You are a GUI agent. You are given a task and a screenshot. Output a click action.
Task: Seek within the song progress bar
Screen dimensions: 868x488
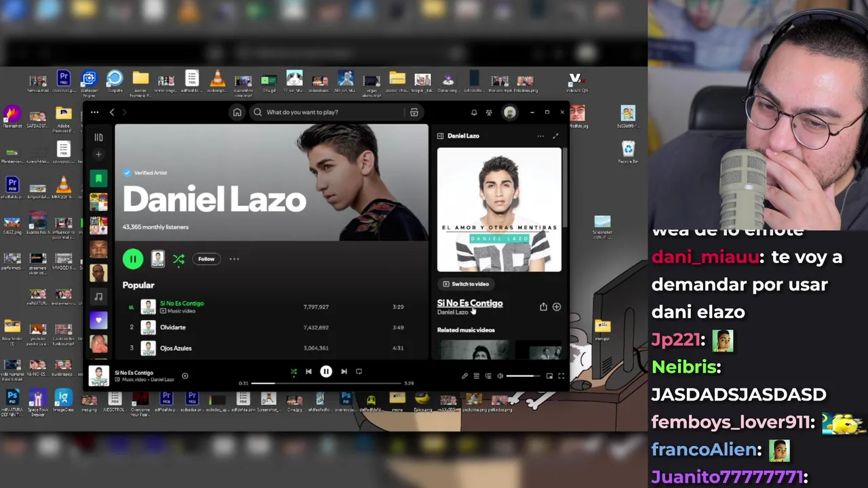[x=326, y=384]
